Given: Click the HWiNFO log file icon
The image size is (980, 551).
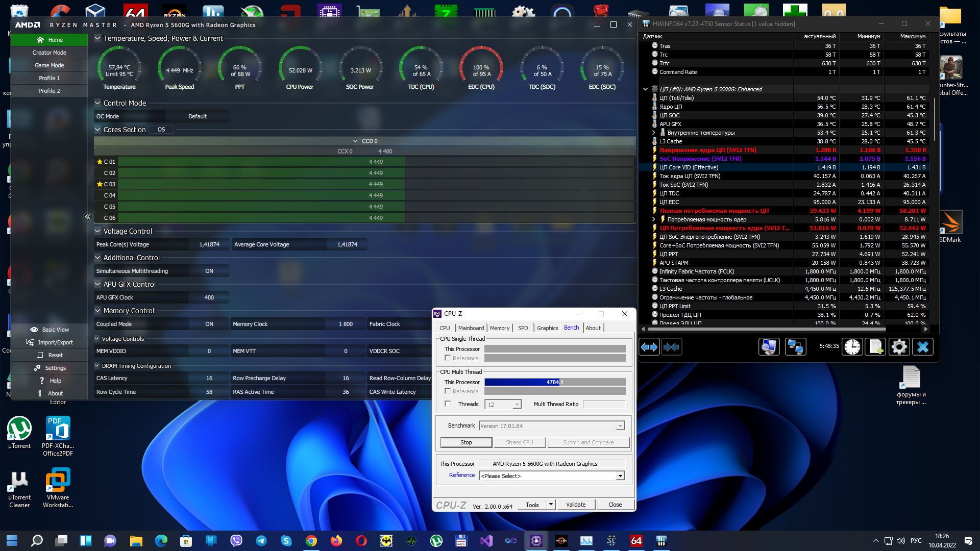Looking at the screenshot, I should [875, 347].
